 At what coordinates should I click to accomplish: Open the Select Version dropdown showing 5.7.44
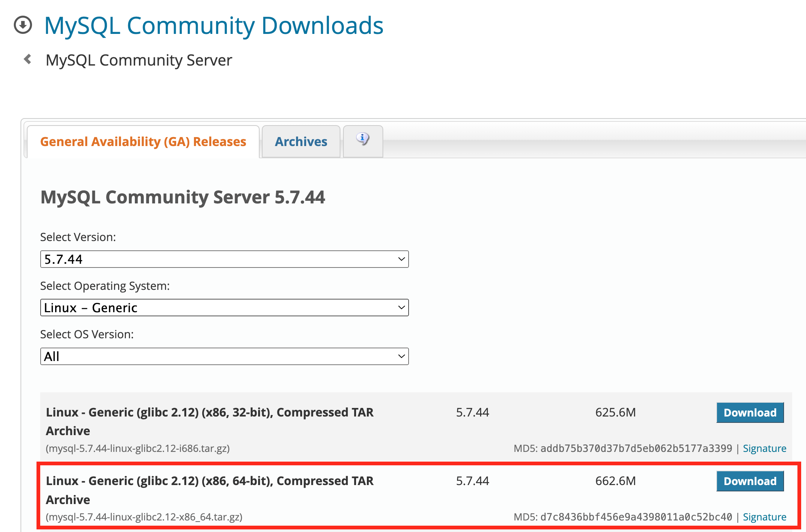(225, 259)
